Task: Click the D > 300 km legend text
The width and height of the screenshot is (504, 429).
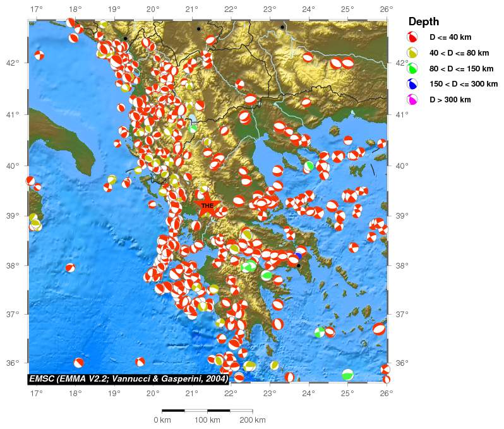Action: coord(450,100)
